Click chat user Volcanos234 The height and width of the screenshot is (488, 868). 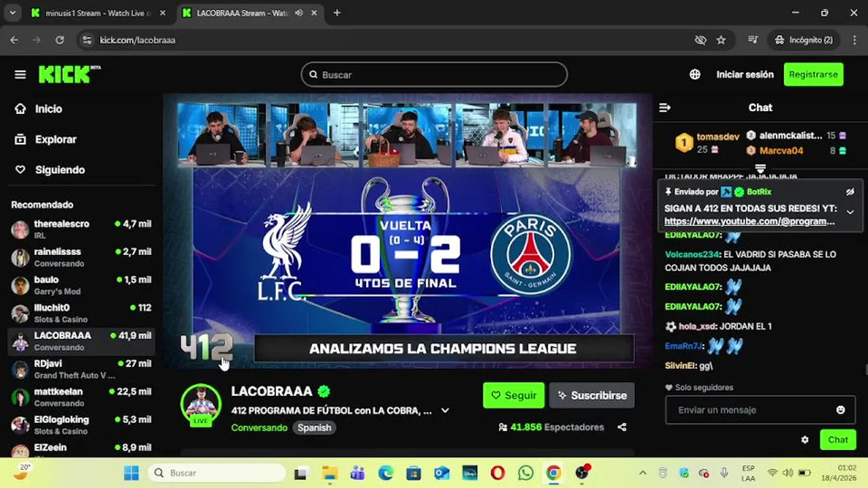[692, 255]
